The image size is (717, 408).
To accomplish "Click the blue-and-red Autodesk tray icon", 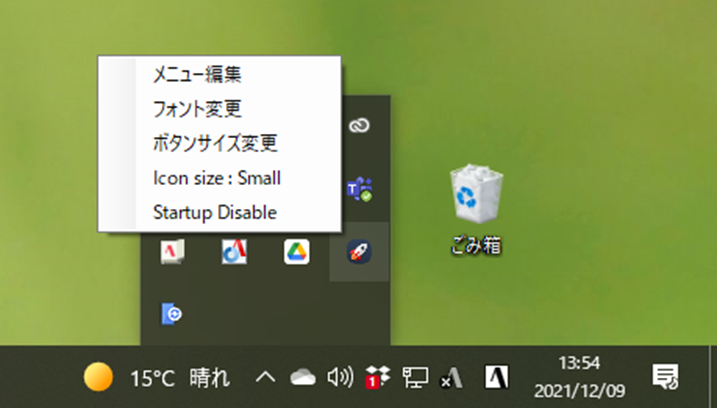I will 234,252.
